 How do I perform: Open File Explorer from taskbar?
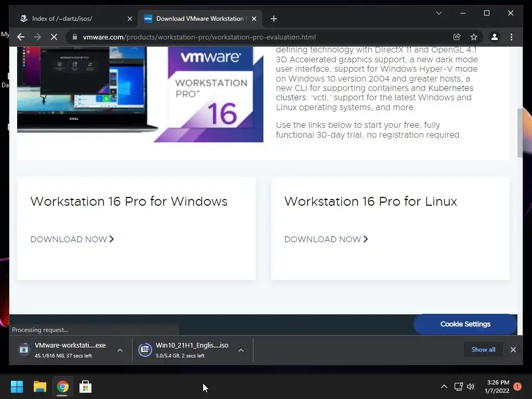(x=39, y=387)
